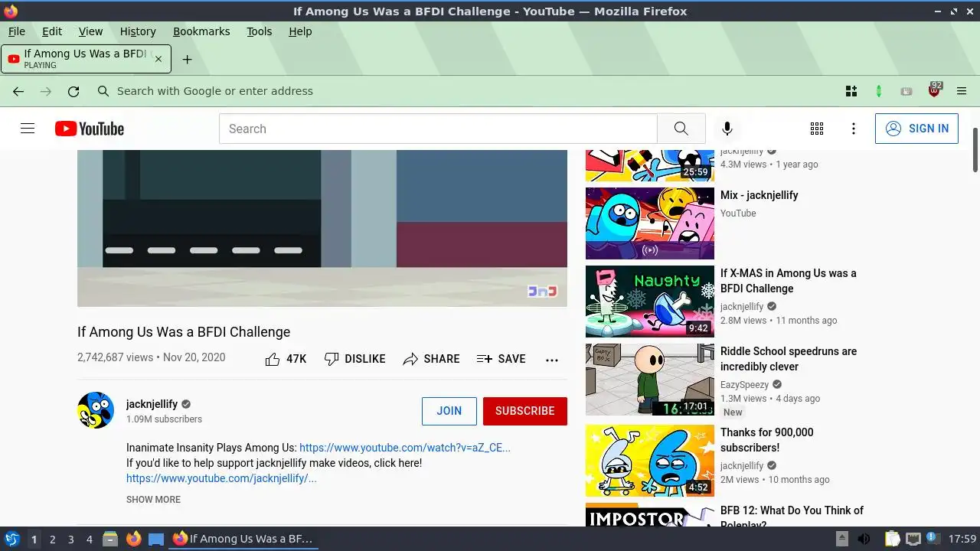Go back with the browser back arrow
Screen dimensions: 980x551
click(18, 91)
